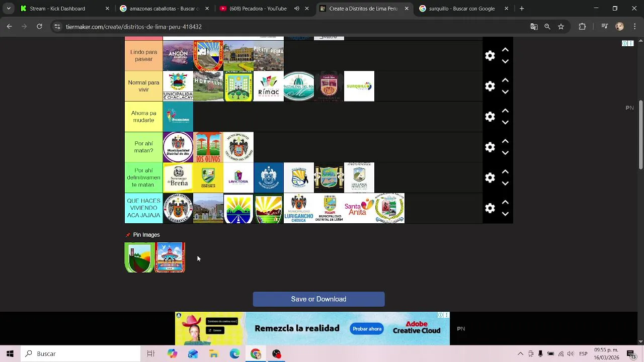Open File Explorer from taskbar
Screen dimensions: 644x362
(x=214, y=354)
